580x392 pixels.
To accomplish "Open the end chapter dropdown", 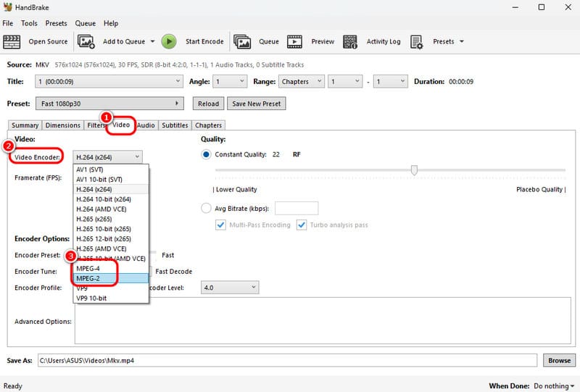I will point(391,81).
